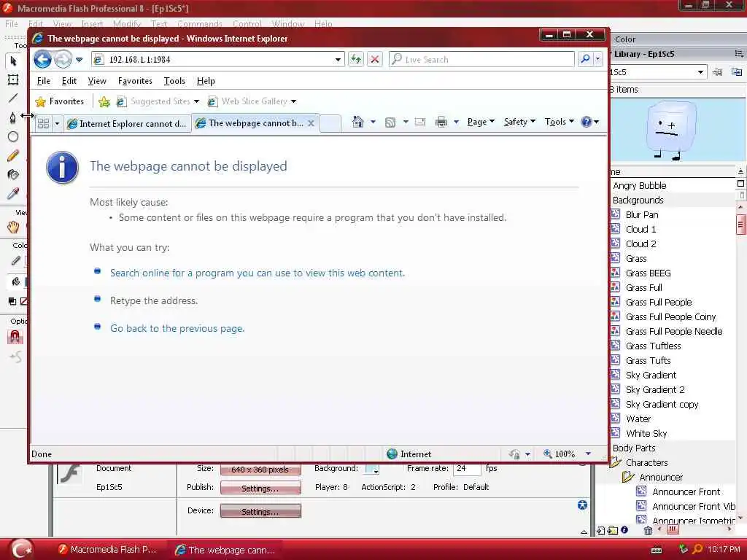
Task: Select the Flash Paint Bucket tool
Action: [x=13, y=174]
